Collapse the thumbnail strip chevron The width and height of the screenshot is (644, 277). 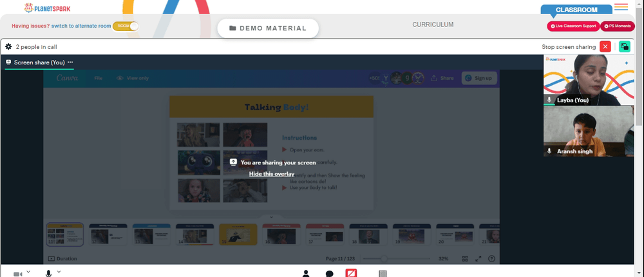click(x=272, y=217)
